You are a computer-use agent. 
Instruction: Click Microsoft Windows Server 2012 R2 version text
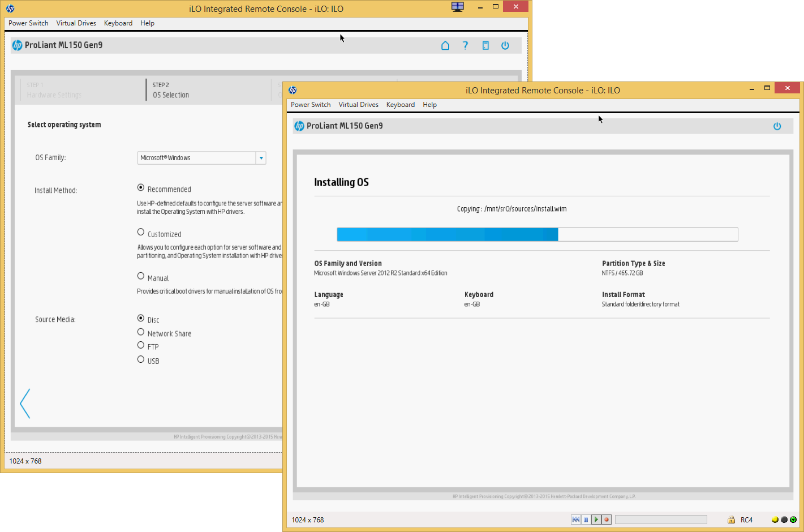[x=381, y=273]
